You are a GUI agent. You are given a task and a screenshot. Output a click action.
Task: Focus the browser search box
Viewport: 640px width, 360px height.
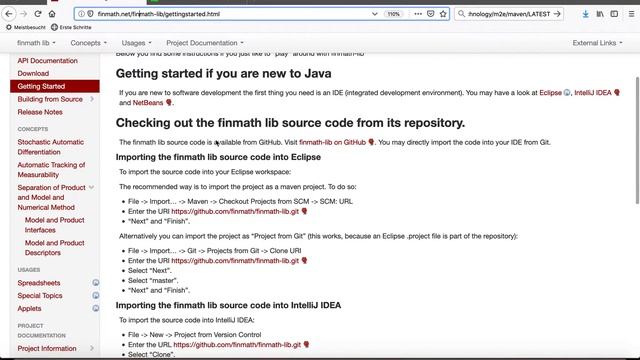coord(509,14)
